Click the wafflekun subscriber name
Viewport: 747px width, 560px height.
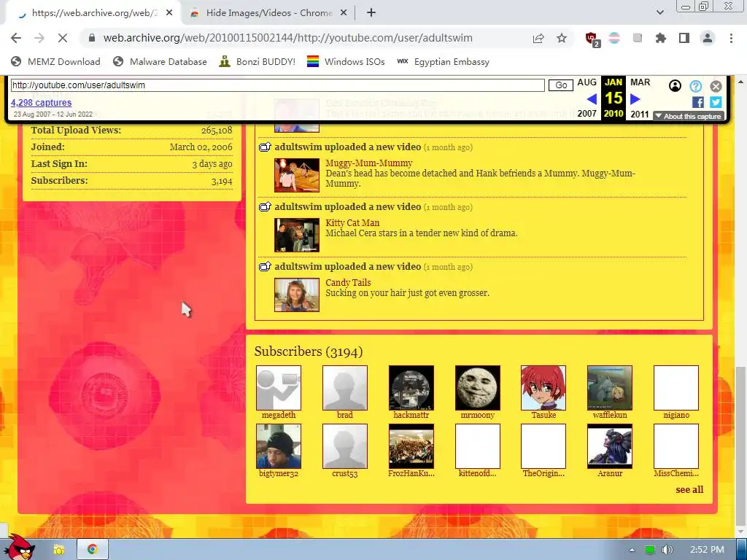point(610,415)
